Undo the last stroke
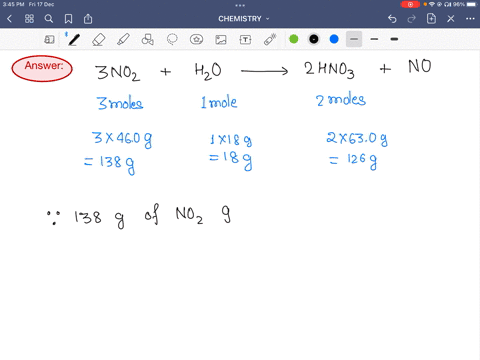Screen dimensions: 480x360 (392, 19)
